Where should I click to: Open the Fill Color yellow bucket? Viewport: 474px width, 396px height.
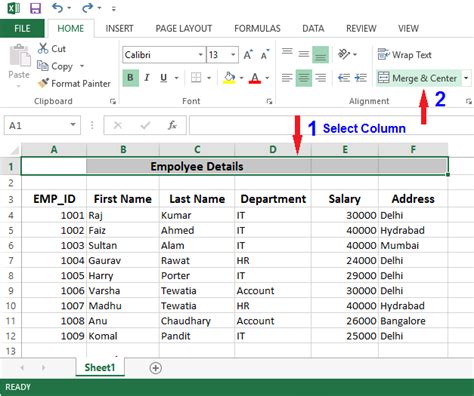point(229,78)
